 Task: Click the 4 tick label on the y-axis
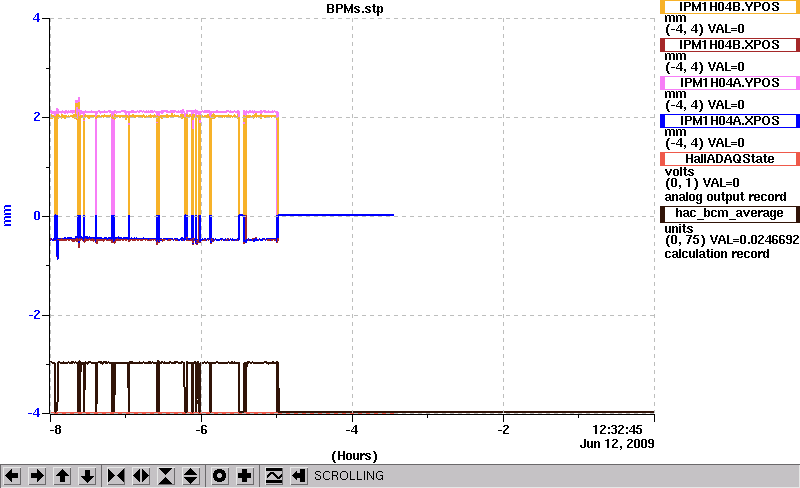[36, 18]
